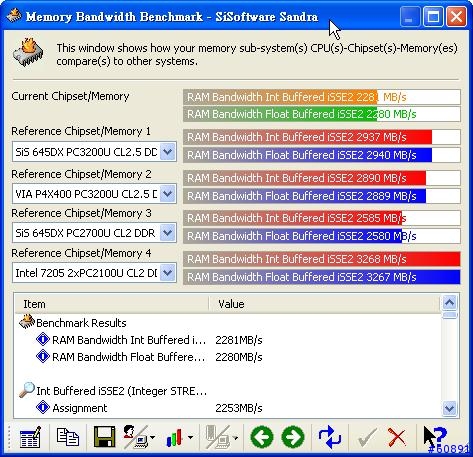Image resolution: width=473 pixels, height=457 pixels.
Task: Click the 2281MB/s value cell
Action: 239,340
